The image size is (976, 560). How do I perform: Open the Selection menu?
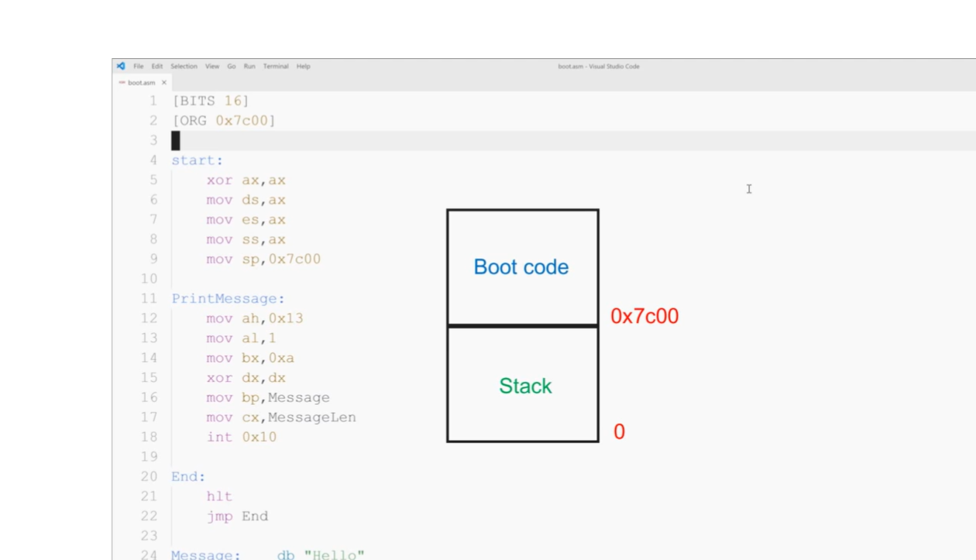(184, 67)
